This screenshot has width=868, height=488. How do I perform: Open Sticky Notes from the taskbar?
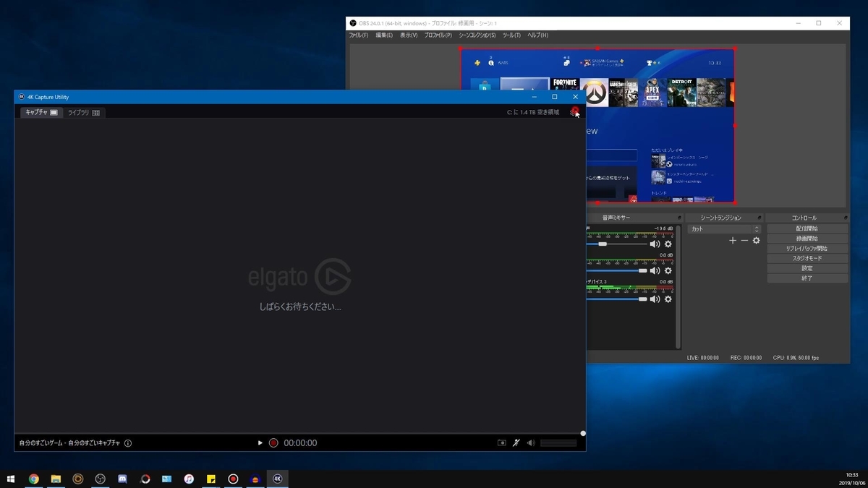(x=211, y=479)
